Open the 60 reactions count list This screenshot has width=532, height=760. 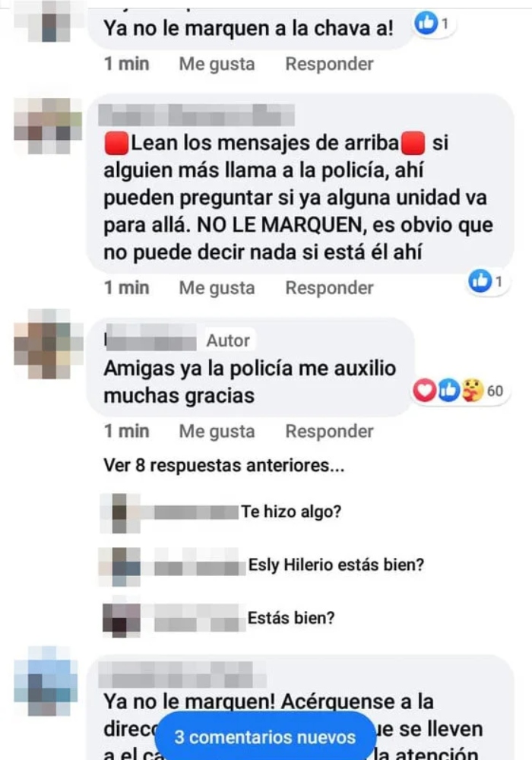(x=495, y=391)
